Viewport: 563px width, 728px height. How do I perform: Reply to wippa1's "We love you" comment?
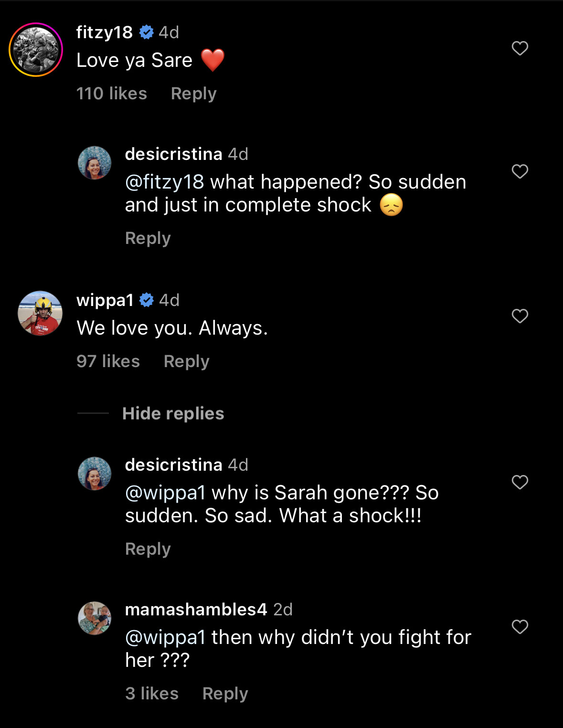pos(186,361)
